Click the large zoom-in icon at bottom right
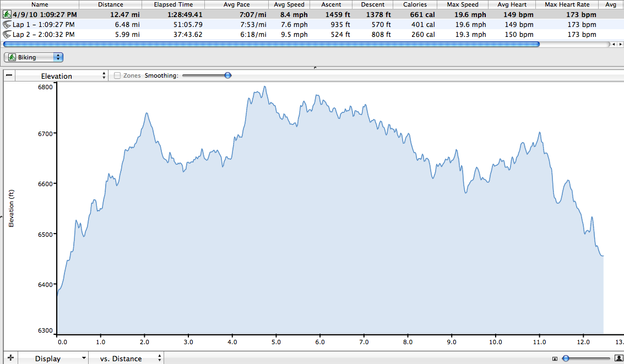This screenshot has width=624, height=364. 618,358
